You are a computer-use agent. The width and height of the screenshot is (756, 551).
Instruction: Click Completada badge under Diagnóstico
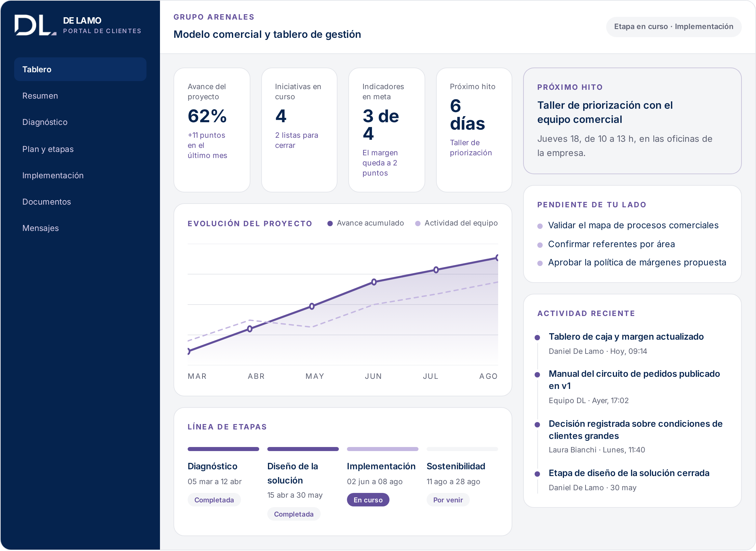214,500
